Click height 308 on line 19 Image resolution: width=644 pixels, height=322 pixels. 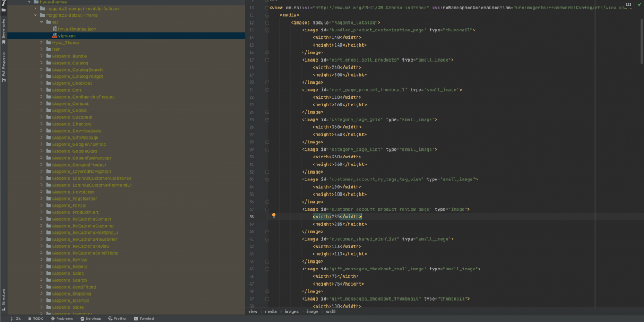[x=340, y=75]
